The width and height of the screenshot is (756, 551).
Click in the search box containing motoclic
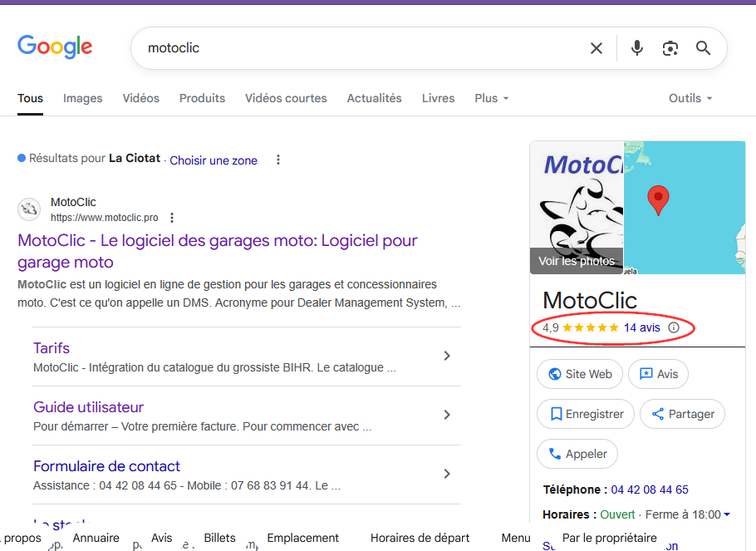point(356,48)
